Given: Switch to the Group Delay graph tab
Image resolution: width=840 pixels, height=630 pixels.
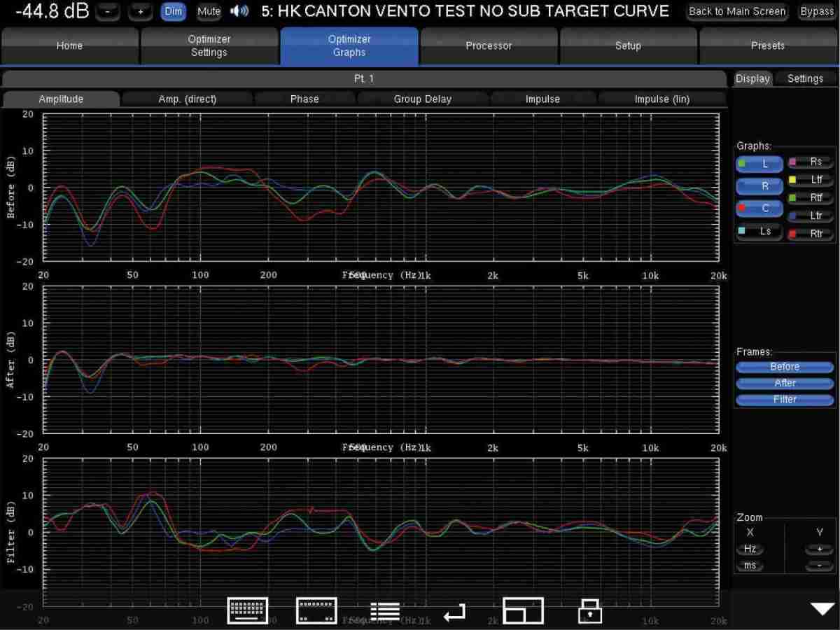Looking at the screenshot, I should pyautogui.click(x=422, y=99).
